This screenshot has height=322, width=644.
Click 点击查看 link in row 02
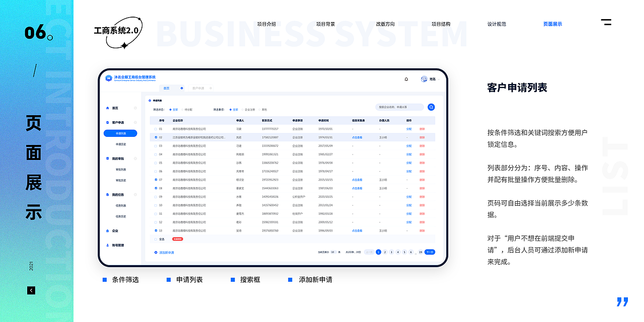tap(357, 137)
